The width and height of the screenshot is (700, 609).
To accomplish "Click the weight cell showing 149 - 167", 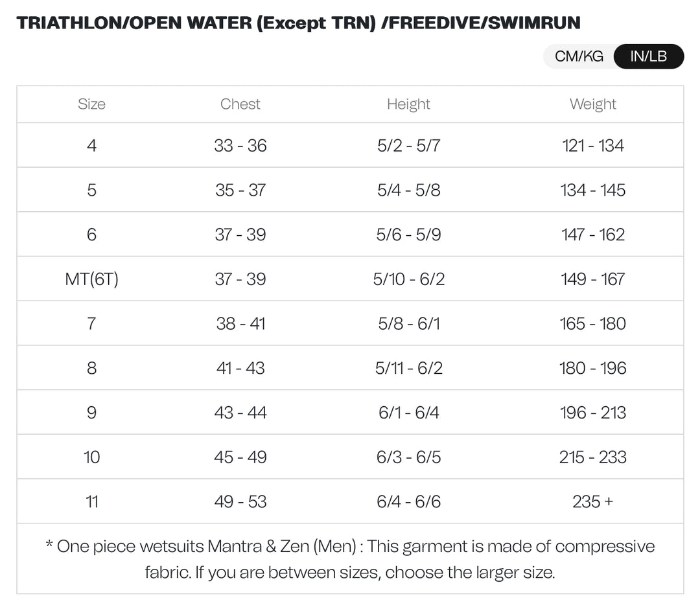I will tap(593, 279).
